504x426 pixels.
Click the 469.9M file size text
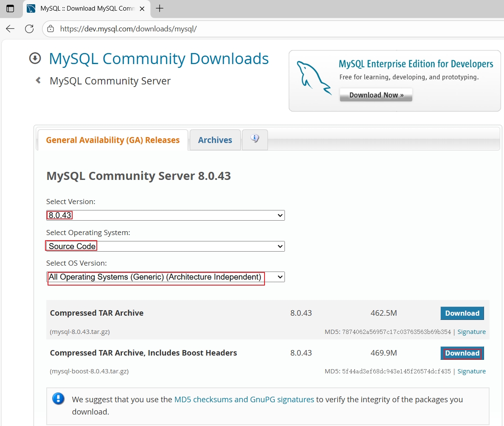coord(383,353)
